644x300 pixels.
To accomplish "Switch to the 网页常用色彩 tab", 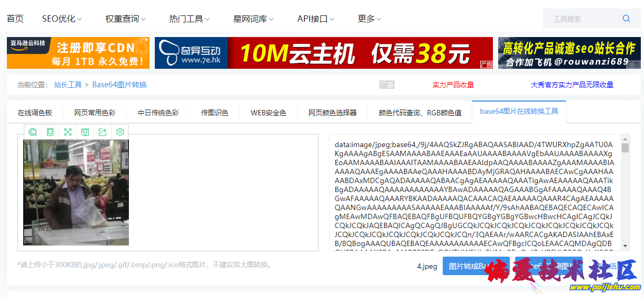I will click(95, 113).
